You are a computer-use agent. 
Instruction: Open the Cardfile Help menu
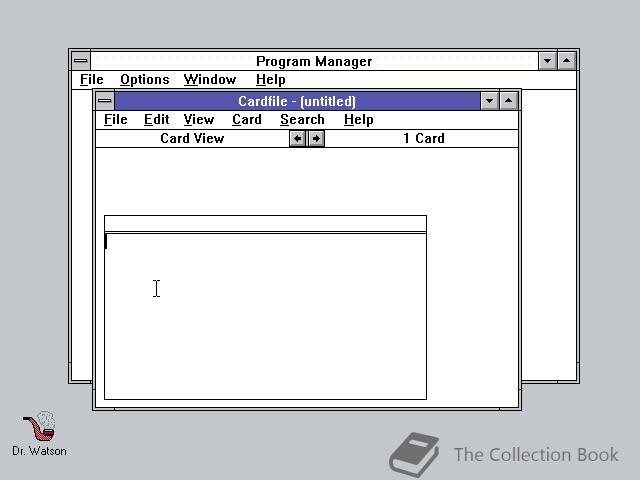click(x=358, y=120)
